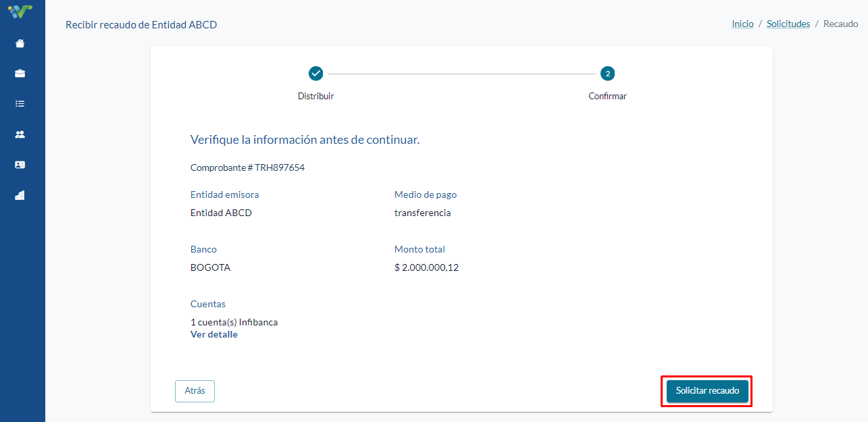868x422 pixels.
Task: Submit with Solicitar recaudo button
Action: point(707,391)
